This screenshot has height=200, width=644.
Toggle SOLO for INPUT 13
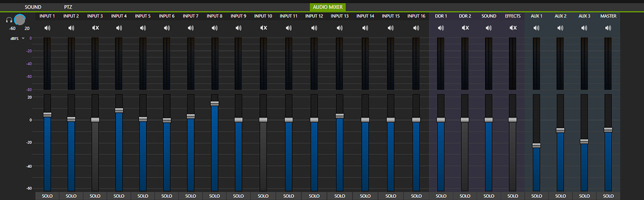340,196
